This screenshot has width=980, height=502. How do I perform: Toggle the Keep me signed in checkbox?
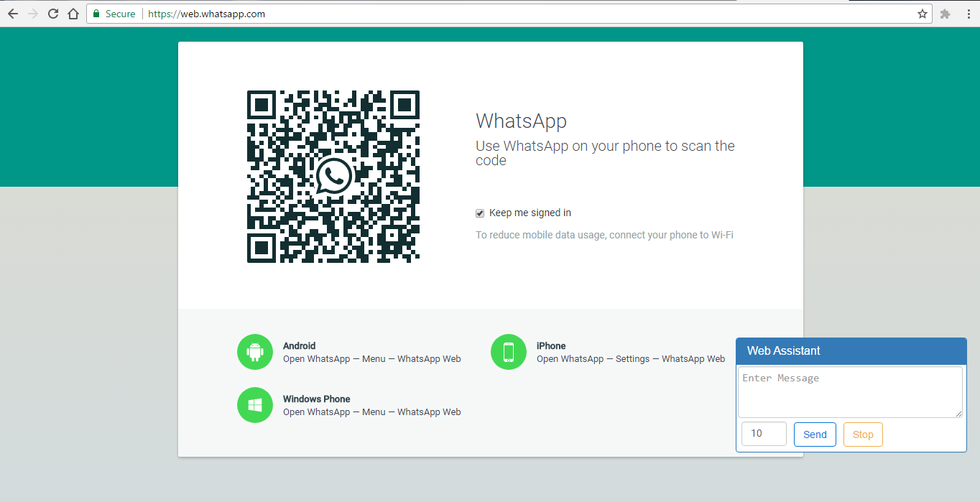click(480, 213)
